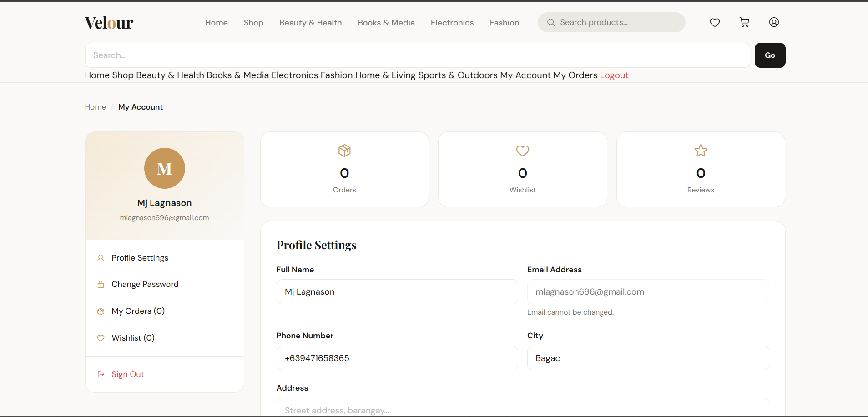The height and width of the screenshot is (417, 868).
Task: Click the Address street input field
Action: coord(523,408)
